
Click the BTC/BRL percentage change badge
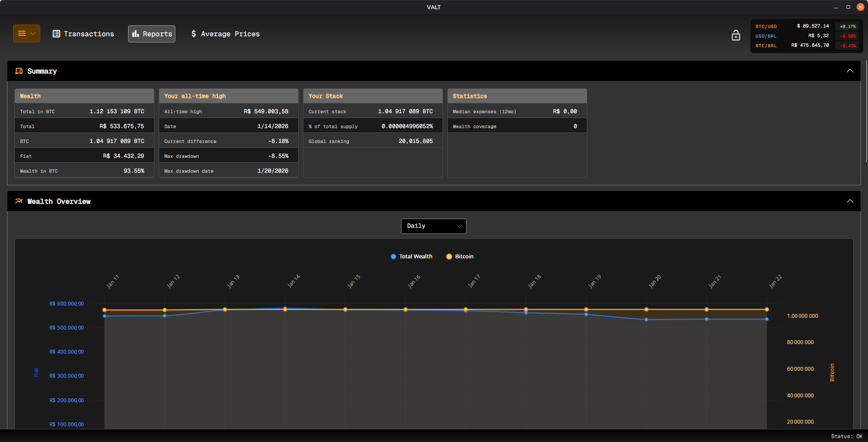[x=847, y=45]
